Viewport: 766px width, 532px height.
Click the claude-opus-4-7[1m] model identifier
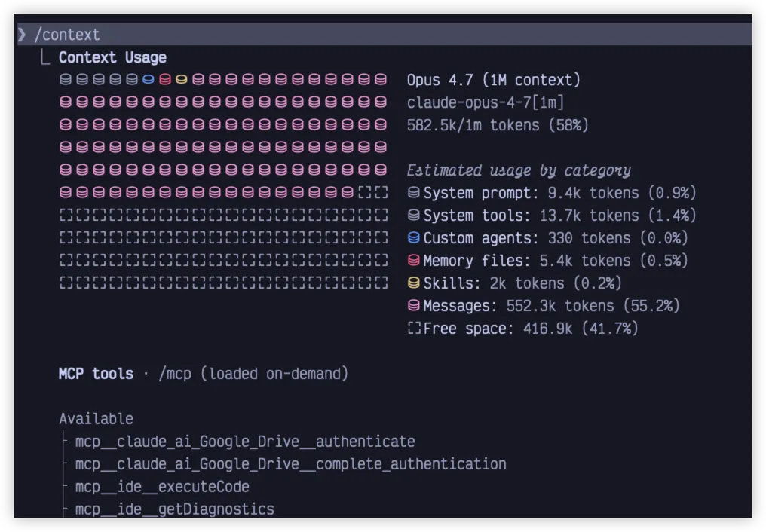point(486,102)
